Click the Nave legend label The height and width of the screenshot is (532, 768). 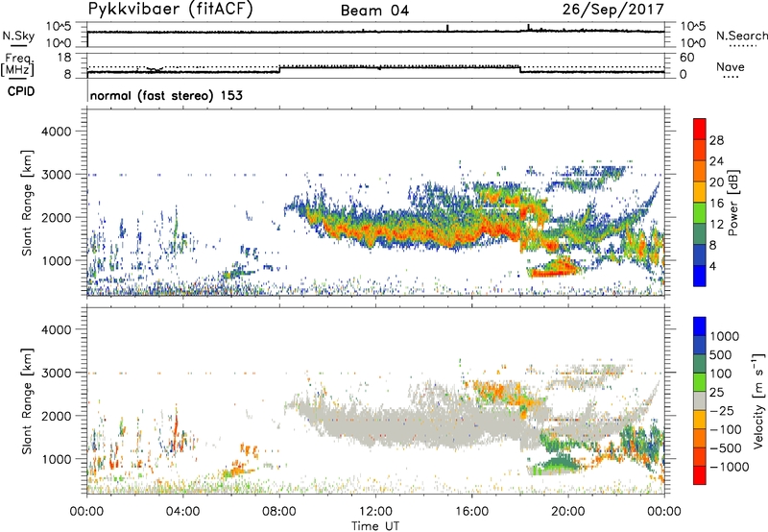(x=731, y=66)
